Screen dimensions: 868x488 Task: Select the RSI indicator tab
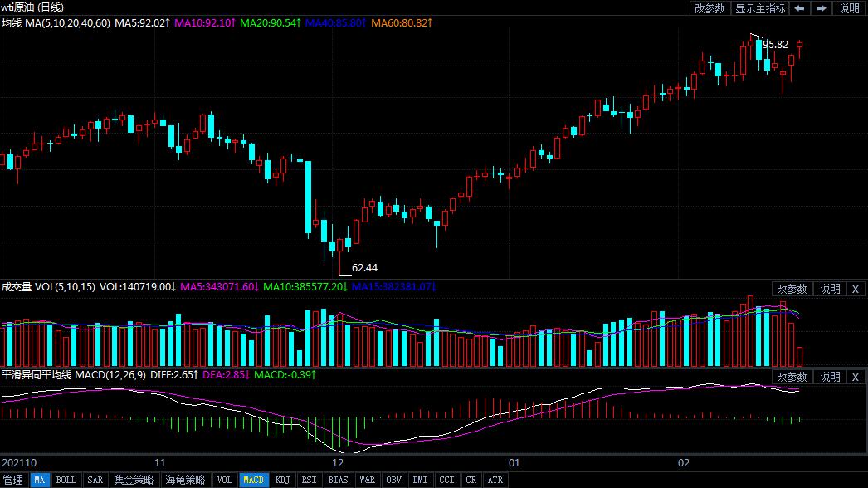[309, 480]
